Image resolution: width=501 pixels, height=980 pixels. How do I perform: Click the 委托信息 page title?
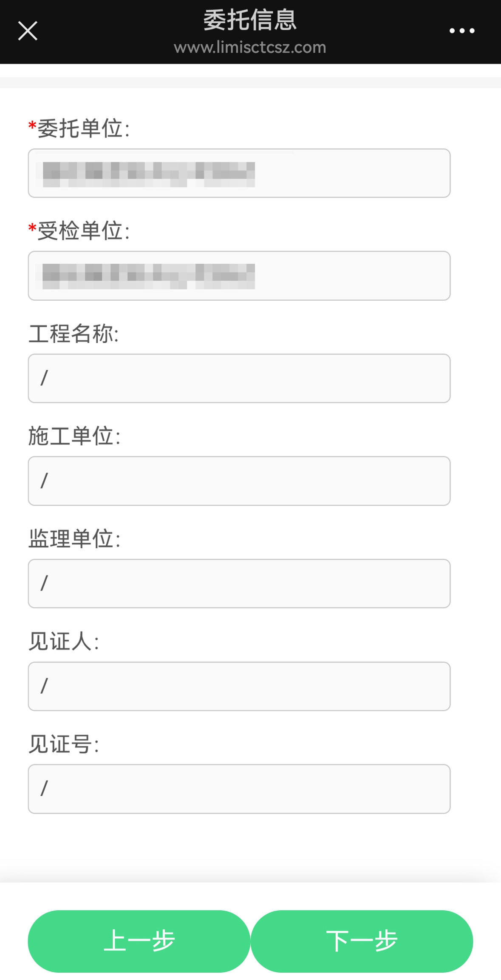coord(250,20)
